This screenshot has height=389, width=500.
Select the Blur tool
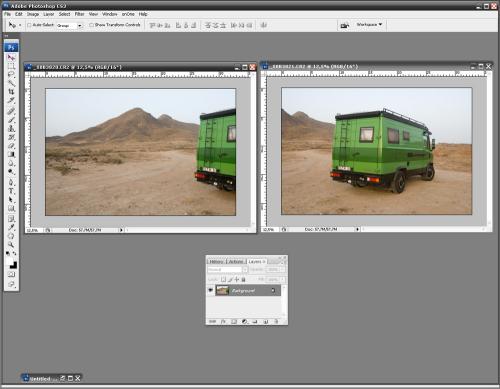pos(11,163)
